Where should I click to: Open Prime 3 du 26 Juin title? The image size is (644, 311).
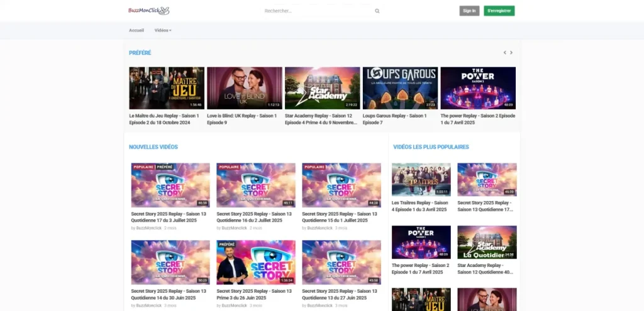[x=254, y=294]
